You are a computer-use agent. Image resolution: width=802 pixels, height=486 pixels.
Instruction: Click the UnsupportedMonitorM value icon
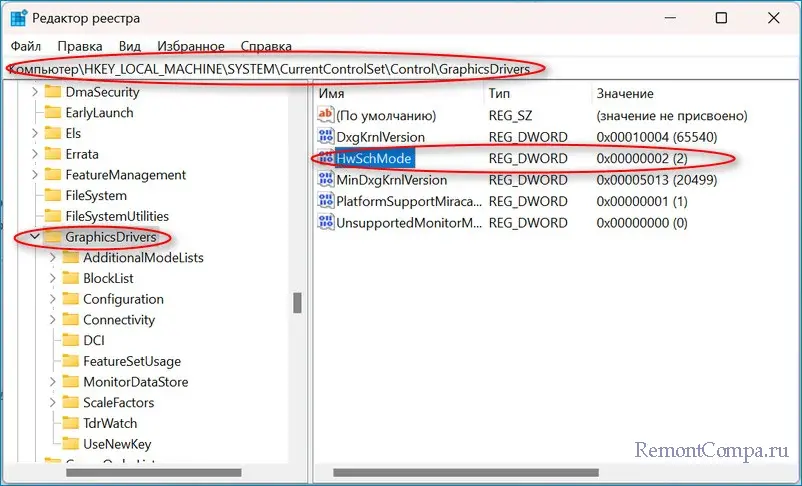[x=325, y=222]
